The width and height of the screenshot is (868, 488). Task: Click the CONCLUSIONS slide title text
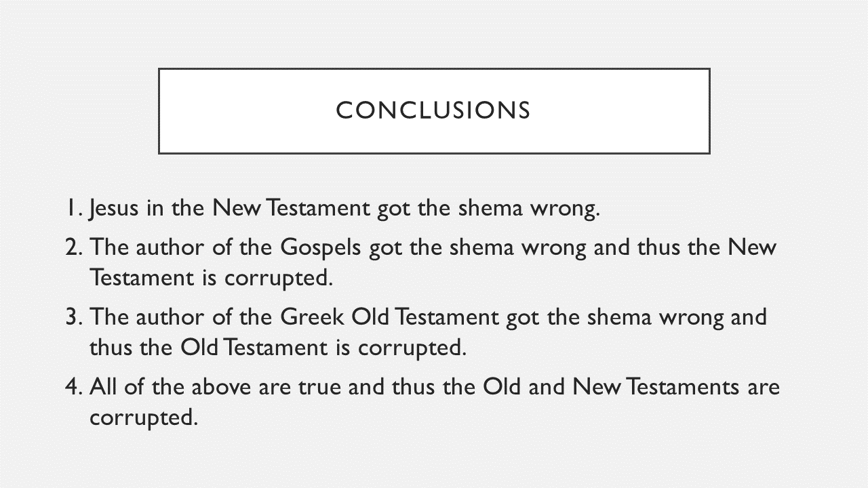point(433,110)
